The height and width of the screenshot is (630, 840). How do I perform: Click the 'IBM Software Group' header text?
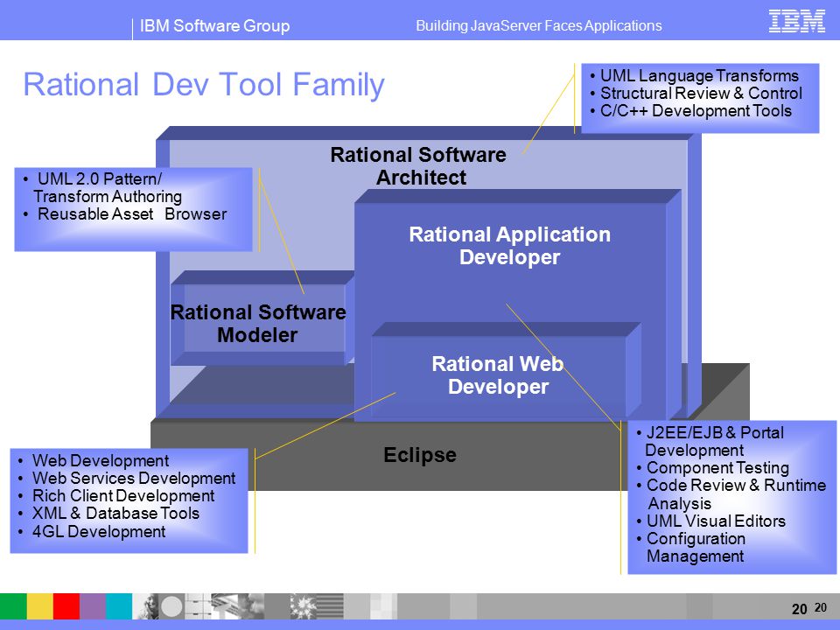click(214, 25)
